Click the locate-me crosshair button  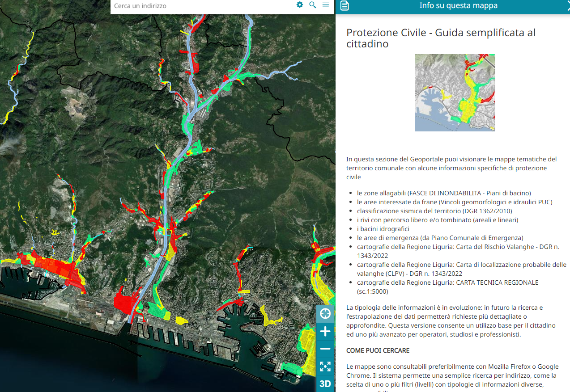click(x=325, y=314)
